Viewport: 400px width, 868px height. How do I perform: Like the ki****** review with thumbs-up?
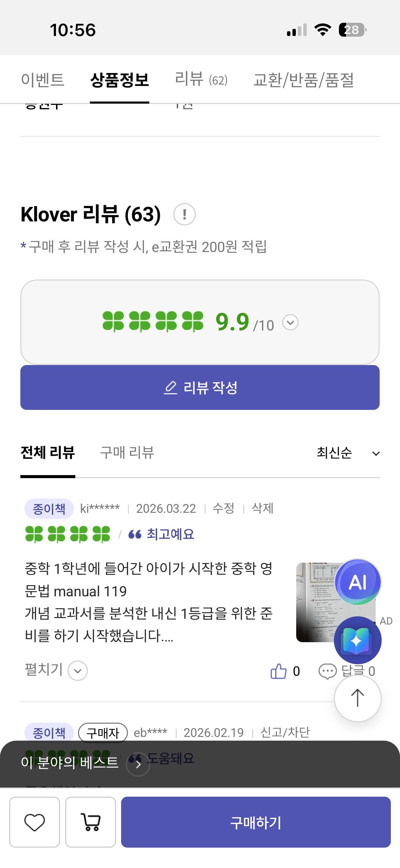[x=279, y=671]
